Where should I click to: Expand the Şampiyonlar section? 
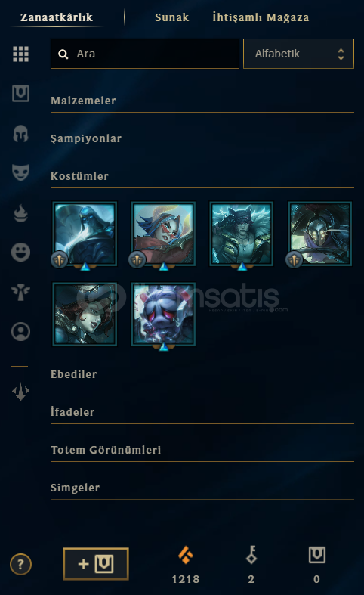pyautogui.click(x=202, y=139)
